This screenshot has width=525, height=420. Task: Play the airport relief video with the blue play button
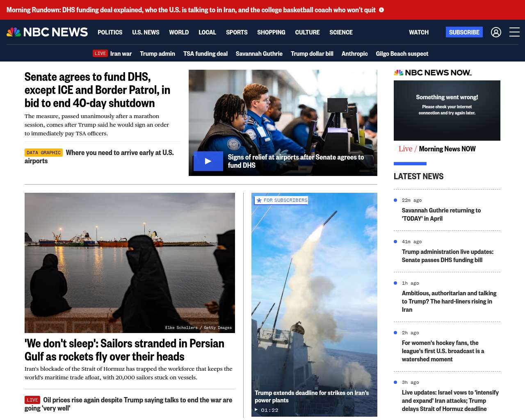point(208,161)
